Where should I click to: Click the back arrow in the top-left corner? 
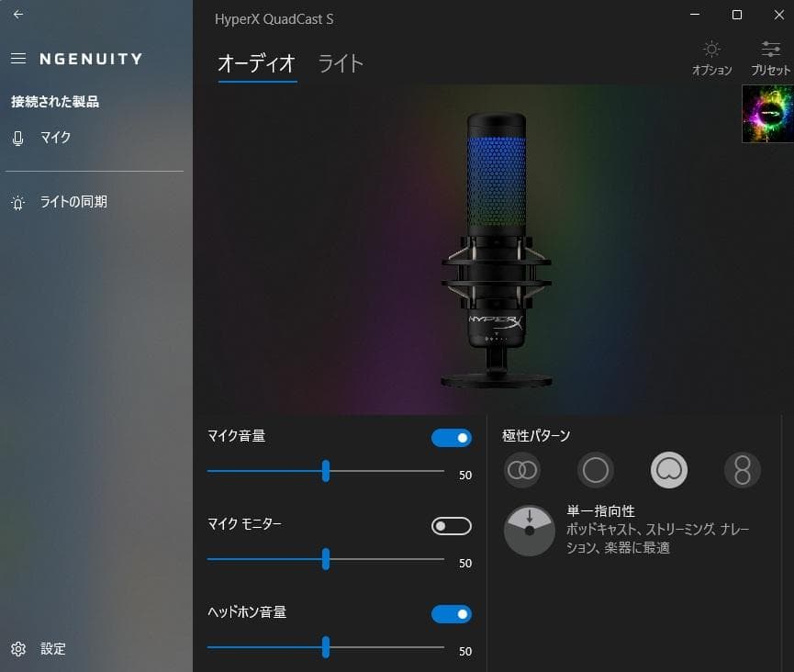click(17, 15)
